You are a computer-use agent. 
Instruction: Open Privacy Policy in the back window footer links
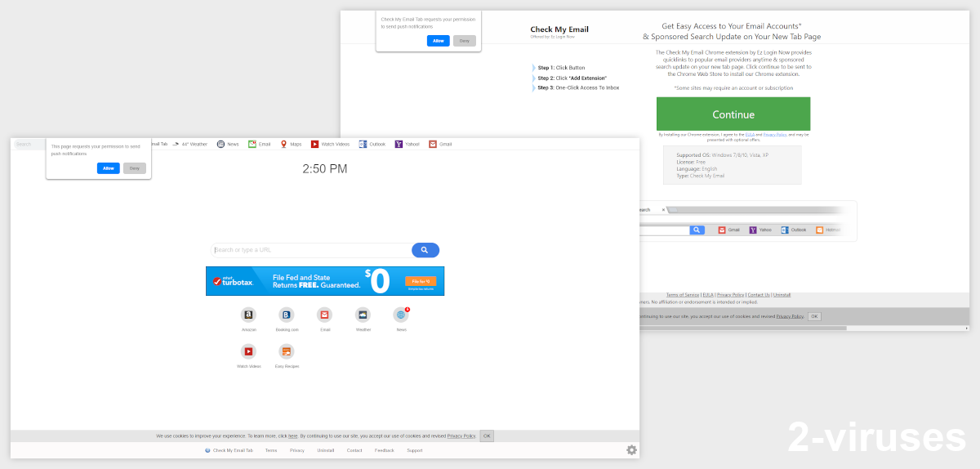click(x=732, y=295)
